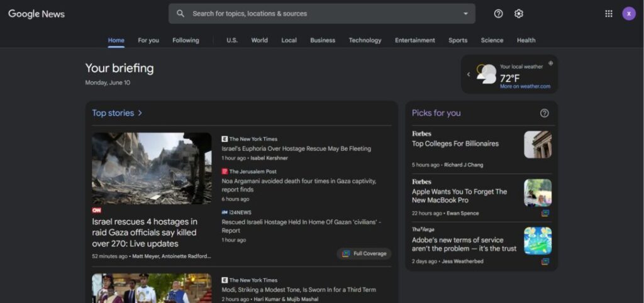Open Modi Sworn In for Third Term article
The image size is (644, 303).
[299, 290]
